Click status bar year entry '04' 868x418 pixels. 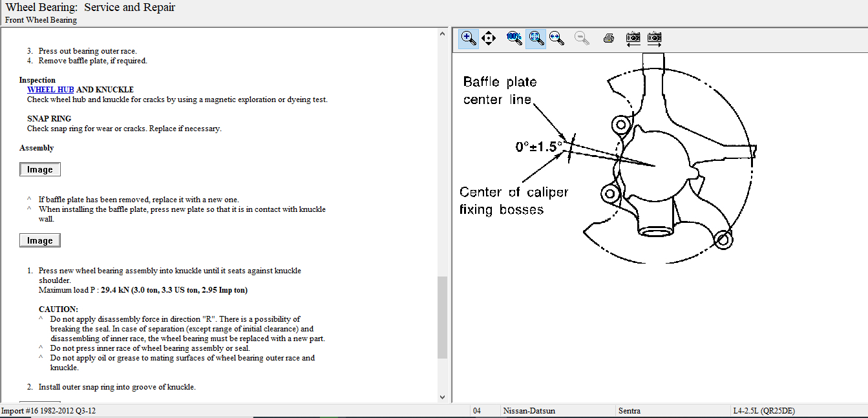pyautogui.click(x=477, y=411)
